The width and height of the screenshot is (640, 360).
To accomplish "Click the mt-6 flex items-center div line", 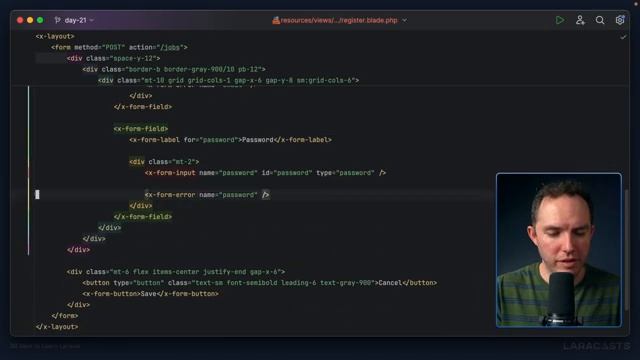I will (176, 272).
